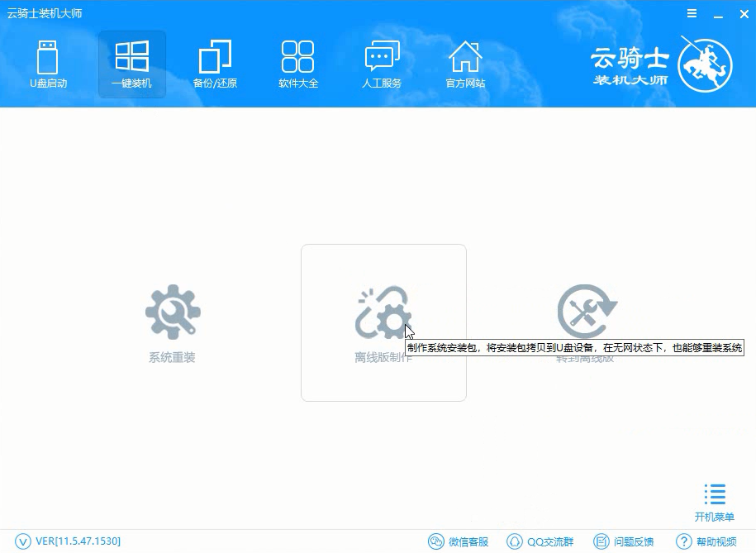Viewport: 756px width, 553px height.
Task: Open the U盘启动 tab
Action: [x=48, y=64]
